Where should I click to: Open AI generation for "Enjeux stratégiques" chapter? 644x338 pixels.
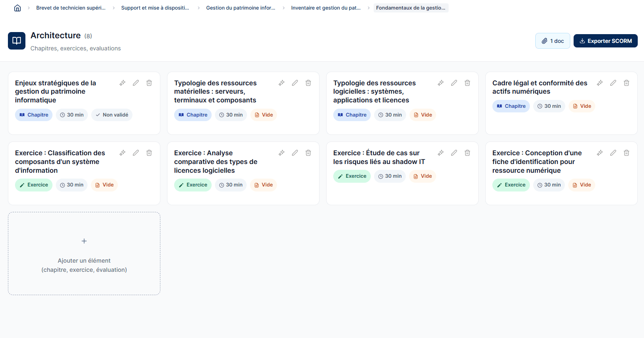coord(122,83)
